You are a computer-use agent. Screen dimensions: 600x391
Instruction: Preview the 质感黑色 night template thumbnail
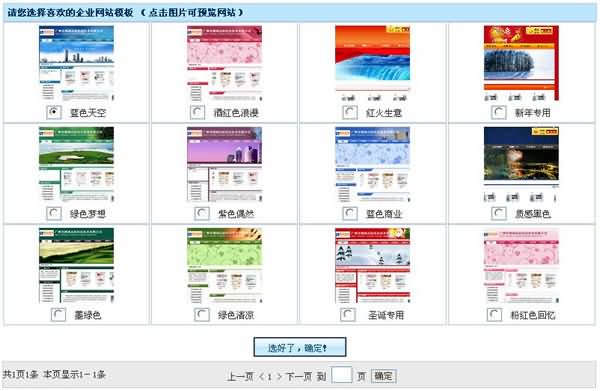click(x=521, y=164)
